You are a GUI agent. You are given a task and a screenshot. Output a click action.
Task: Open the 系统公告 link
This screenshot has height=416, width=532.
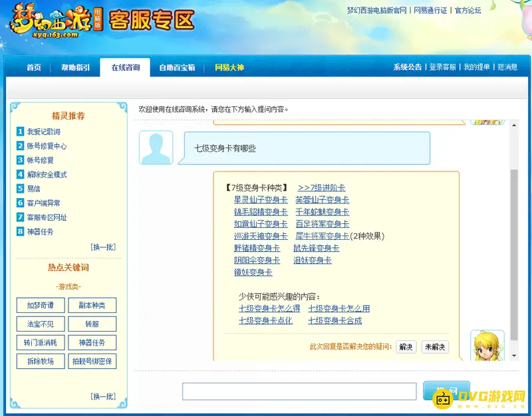coord(407,67)
